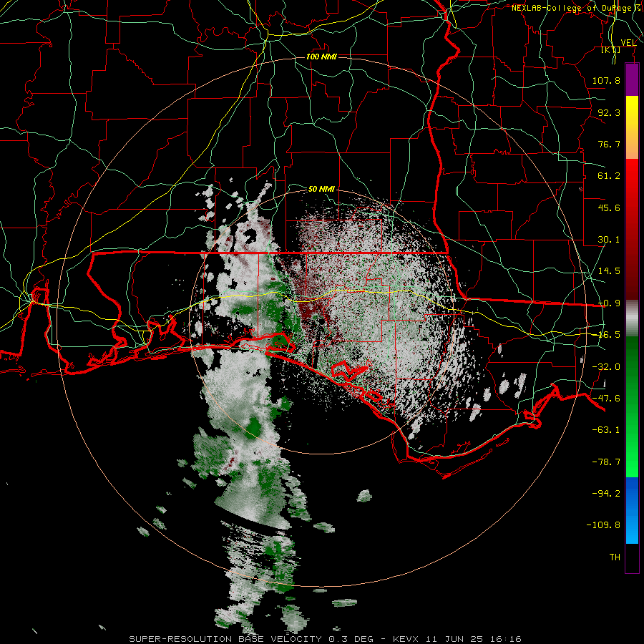Click the NEXLAB-College of DuPage label
Viewport: 644px width, 644px height.
coord(577,8)
